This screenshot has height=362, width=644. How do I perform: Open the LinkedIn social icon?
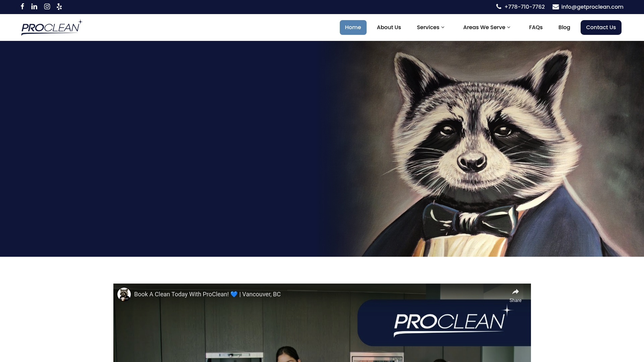click(34, 7)
